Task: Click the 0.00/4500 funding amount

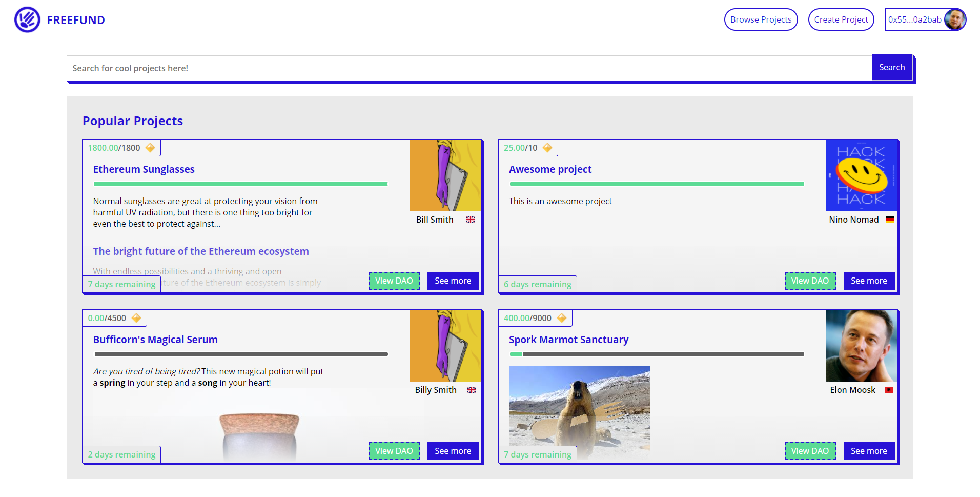Action: click(x=107, y=318)
